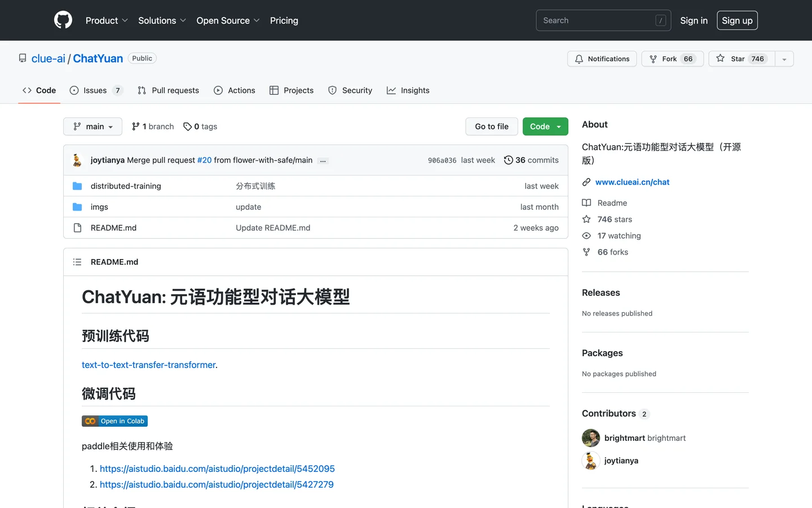Open pull request #20 link

[x=205, y=160]
